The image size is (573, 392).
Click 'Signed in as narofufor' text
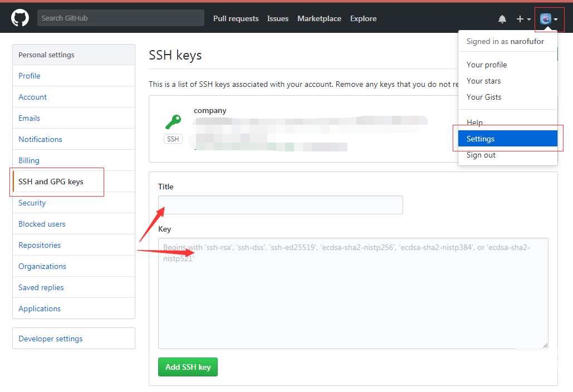click(x=505, y=41)
